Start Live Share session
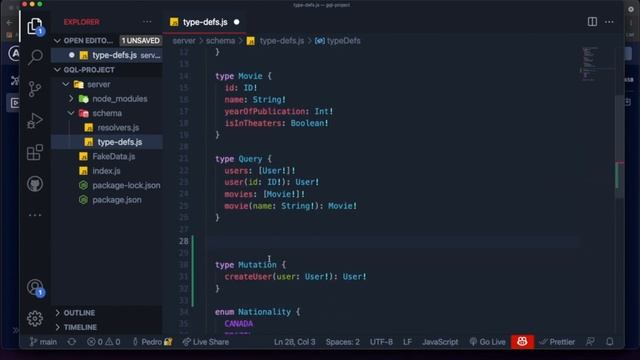The width and height of the screenshot is (640, 360). (x=205, y=342)
